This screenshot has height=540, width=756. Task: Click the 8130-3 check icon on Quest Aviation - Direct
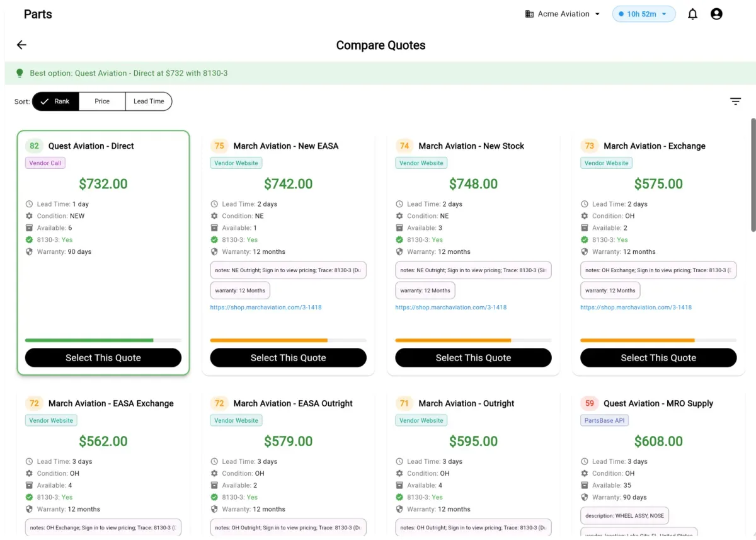point(29,240)
